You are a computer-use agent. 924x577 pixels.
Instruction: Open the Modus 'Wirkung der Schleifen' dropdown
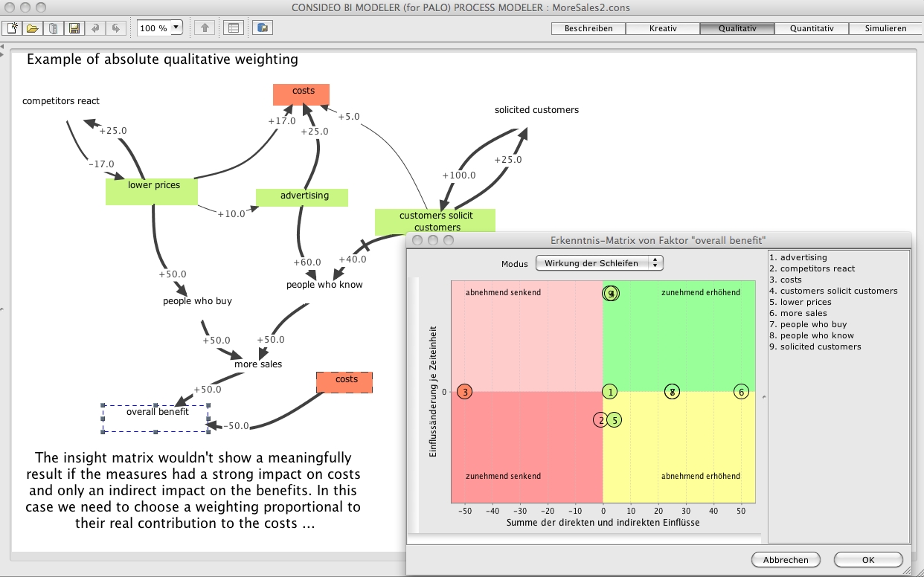coord(599,263)
